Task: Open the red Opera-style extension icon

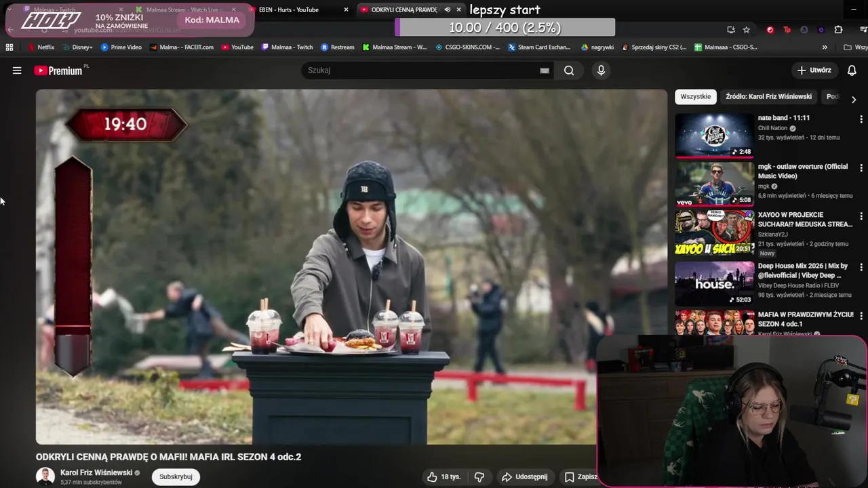Action: [x=770, y=30]
